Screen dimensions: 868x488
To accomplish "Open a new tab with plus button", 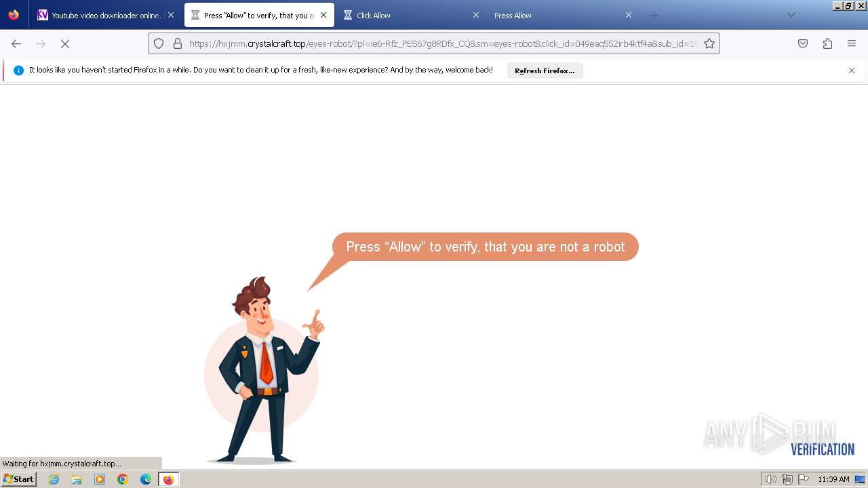I will click(654, 15).
